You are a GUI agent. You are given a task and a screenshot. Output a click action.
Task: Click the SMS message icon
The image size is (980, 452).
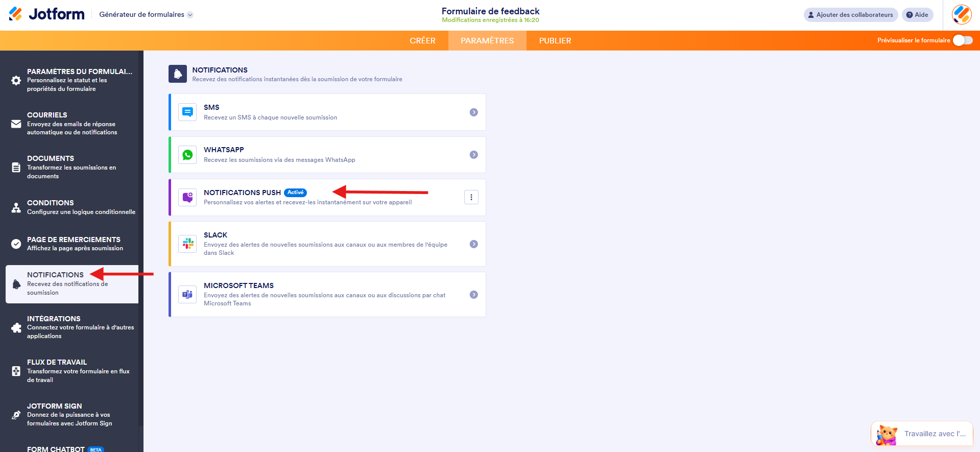pos(188,112)
